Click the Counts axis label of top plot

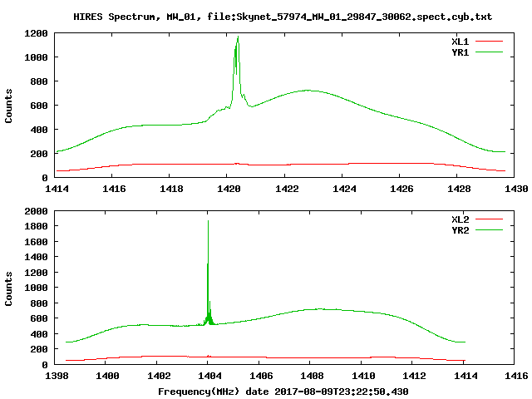click(x=8, y=106)
